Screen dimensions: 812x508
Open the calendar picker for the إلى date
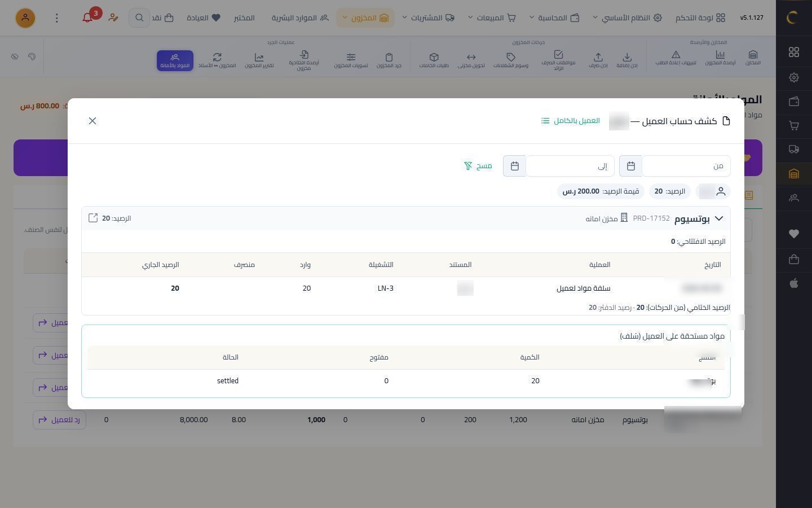(514, 166)
